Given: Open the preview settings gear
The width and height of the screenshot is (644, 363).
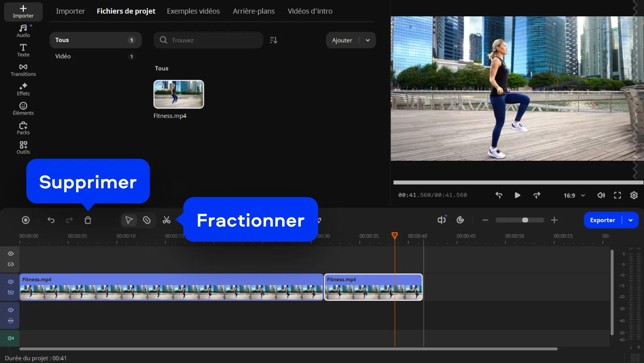Looking at the screenshot, I should (x=634, y=195).
